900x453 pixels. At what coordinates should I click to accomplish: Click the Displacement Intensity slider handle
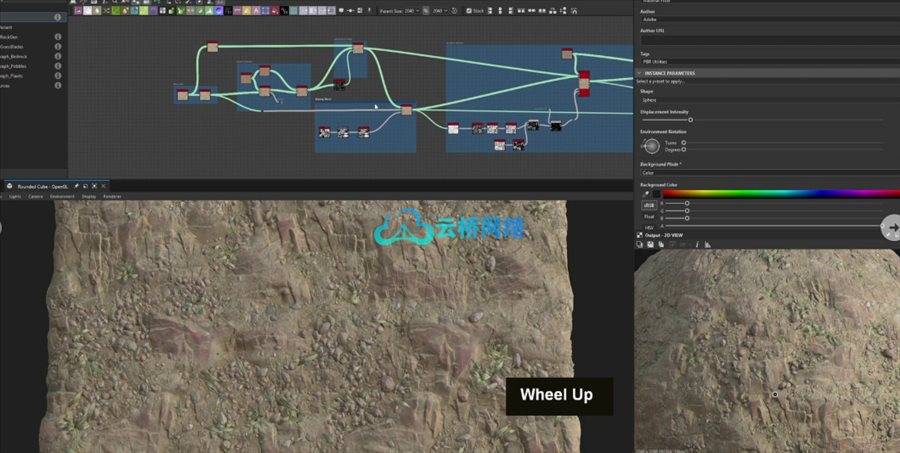690,119
